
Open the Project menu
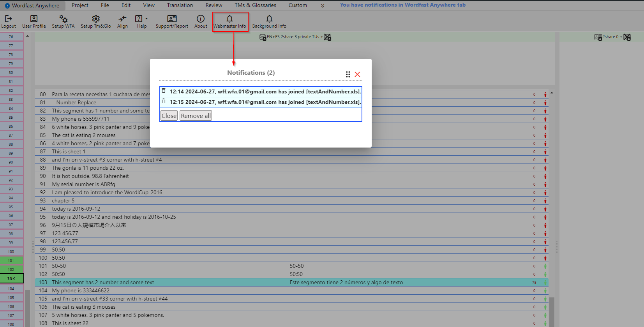tap(80, 5)
